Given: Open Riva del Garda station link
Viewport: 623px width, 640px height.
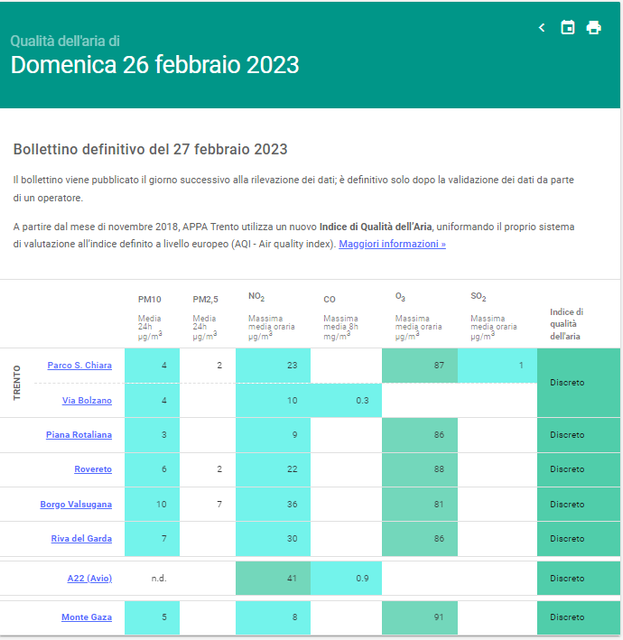Looking at the screenshot, I should click(81, 538).
